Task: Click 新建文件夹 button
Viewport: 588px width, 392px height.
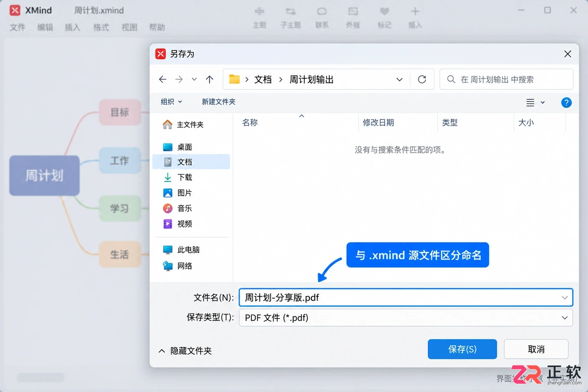Action: [218, 102]
